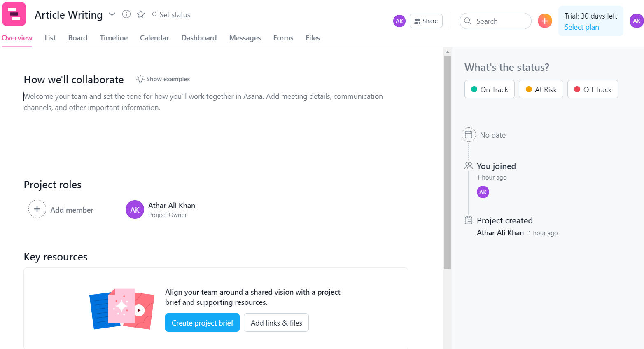Screen dimensions: 644x349
Task: Click the Article Writing project title
Action: click(x=68, y=15)
